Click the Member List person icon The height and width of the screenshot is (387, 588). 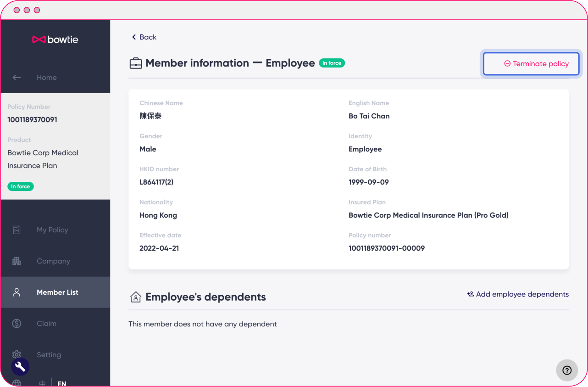(17, 292)
